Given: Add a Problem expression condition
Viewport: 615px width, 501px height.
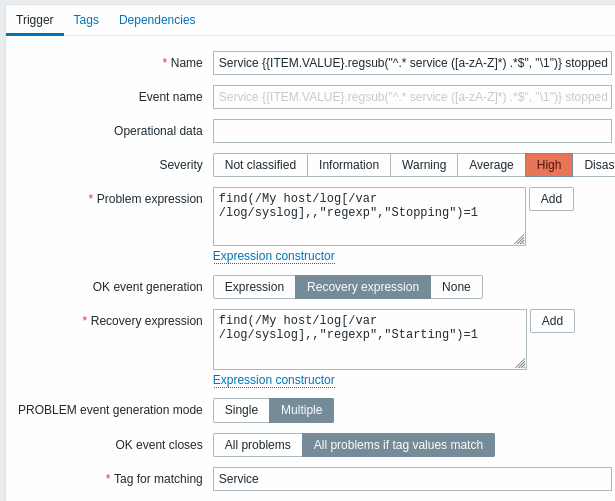Looking at the screenshot, I should (551, 199).
